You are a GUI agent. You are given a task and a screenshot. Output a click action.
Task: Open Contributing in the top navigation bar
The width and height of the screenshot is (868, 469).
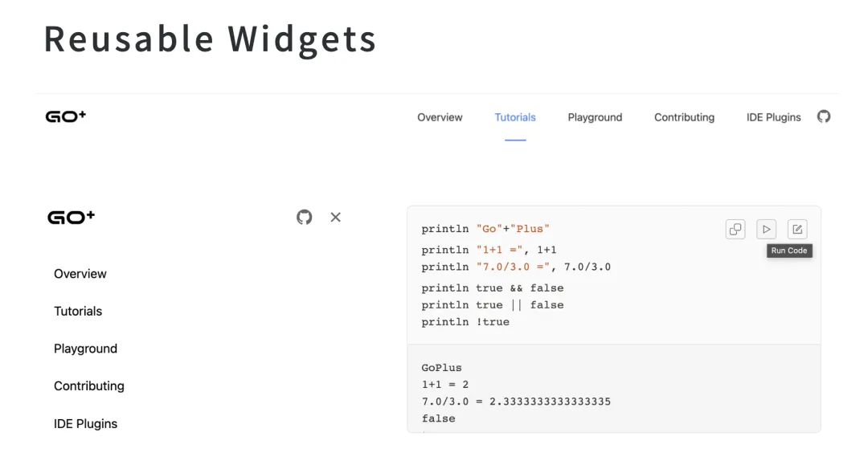[x=684, y=117]
